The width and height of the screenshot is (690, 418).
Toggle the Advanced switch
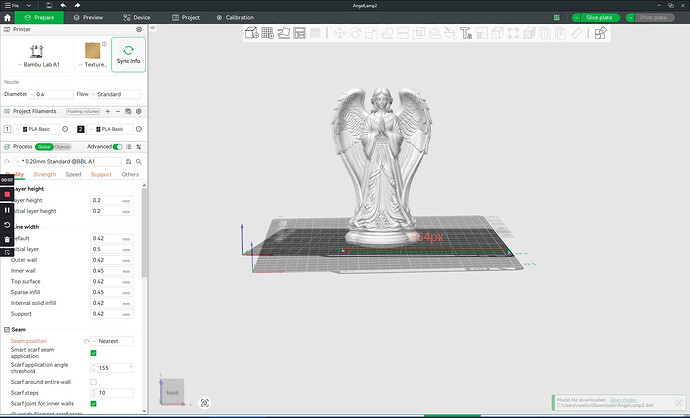(x=117, y=147)
